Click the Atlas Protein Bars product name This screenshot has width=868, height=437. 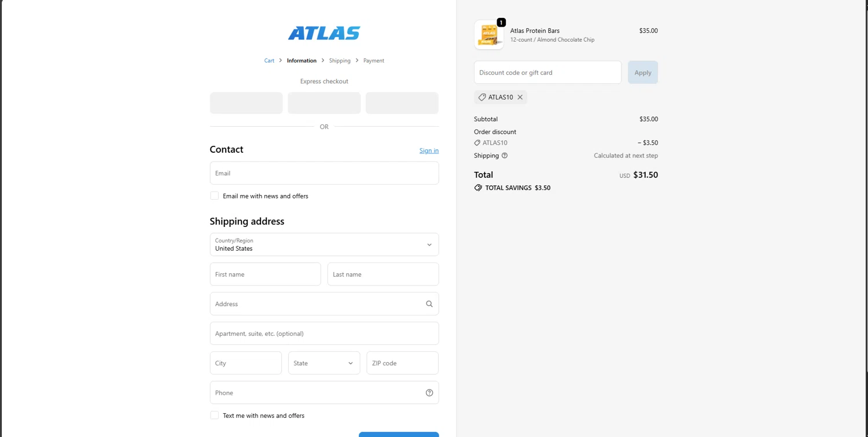(x=535, y=31)
